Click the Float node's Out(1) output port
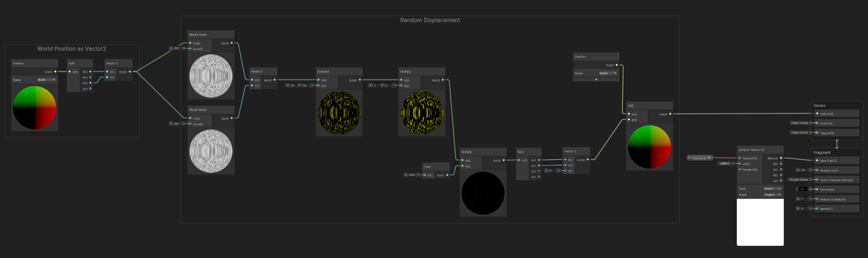Viewport: 868px width, 258px height. [x=447, y=175]
